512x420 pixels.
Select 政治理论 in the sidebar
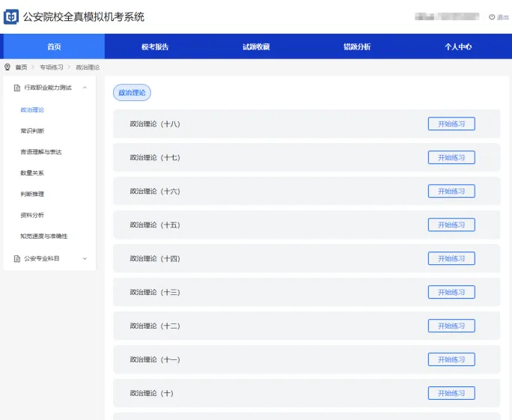tap(32, 110)
